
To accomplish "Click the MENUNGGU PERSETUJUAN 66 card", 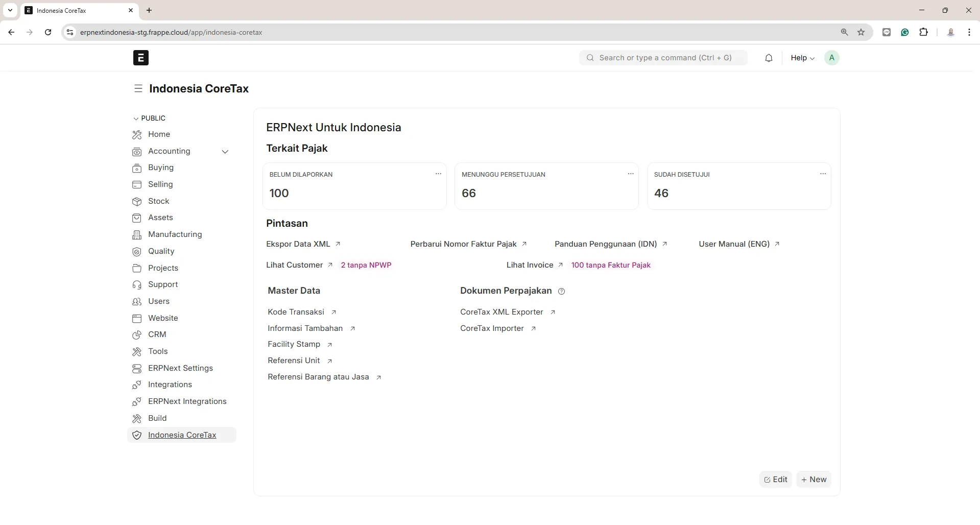I will [x=546, y=186].
